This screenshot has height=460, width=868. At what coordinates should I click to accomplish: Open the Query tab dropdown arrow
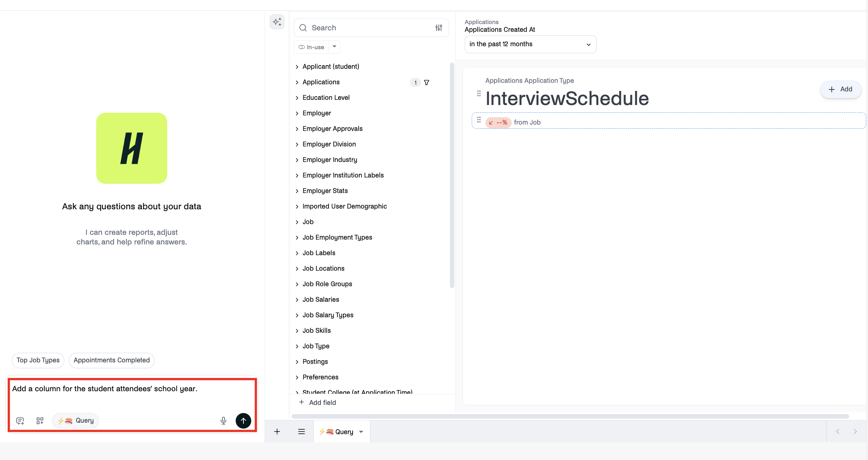tap(361, 432)
